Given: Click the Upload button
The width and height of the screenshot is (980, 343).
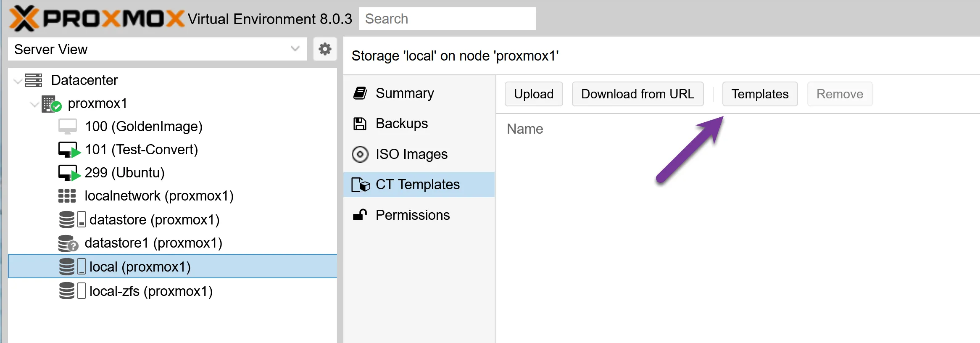Looking at the screenshot, I should (533, 94).
